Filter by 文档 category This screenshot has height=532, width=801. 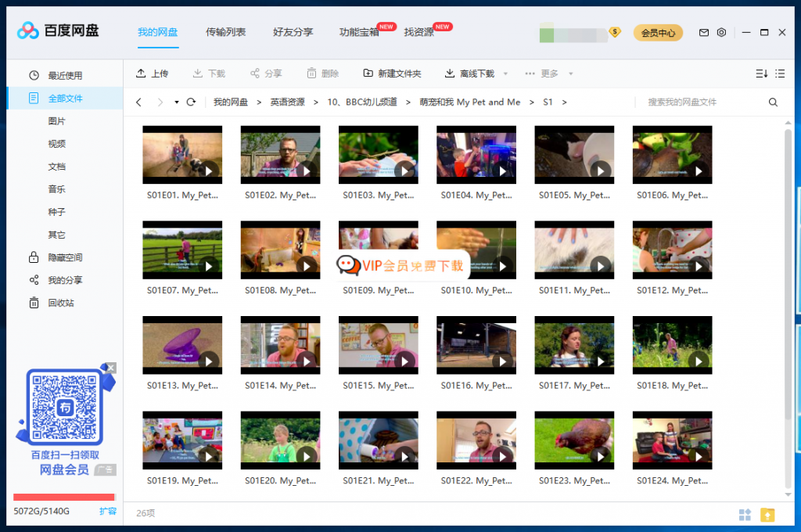tap(56, 167)
